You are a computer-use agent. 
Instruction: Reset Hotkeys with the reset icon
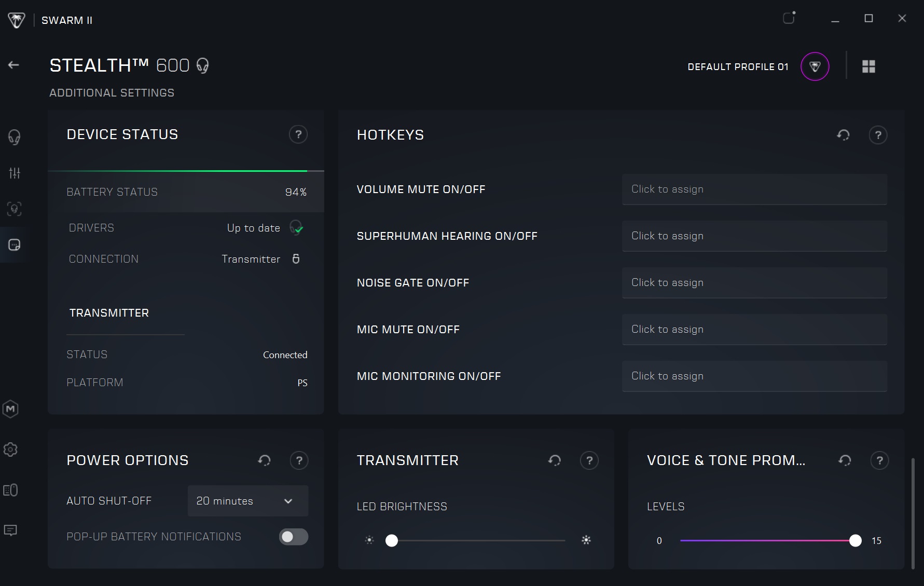(x=843, y=135)
